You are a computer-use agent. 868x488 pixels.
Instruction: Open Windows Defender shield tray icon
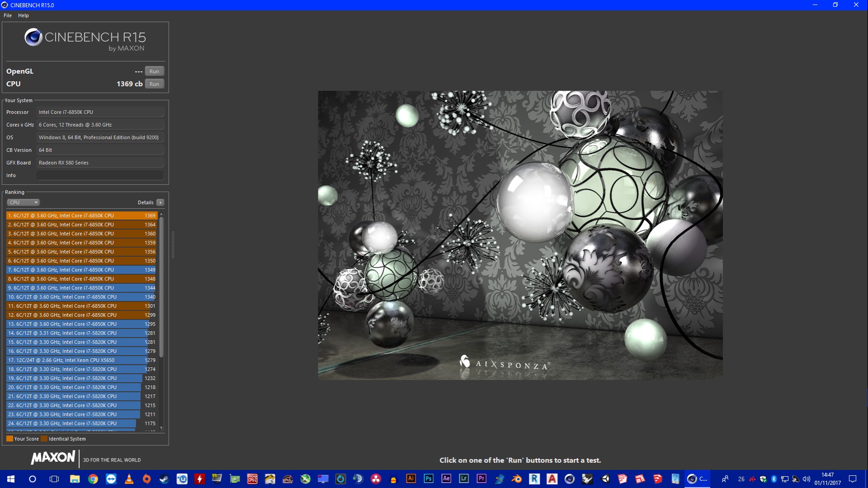763,479
